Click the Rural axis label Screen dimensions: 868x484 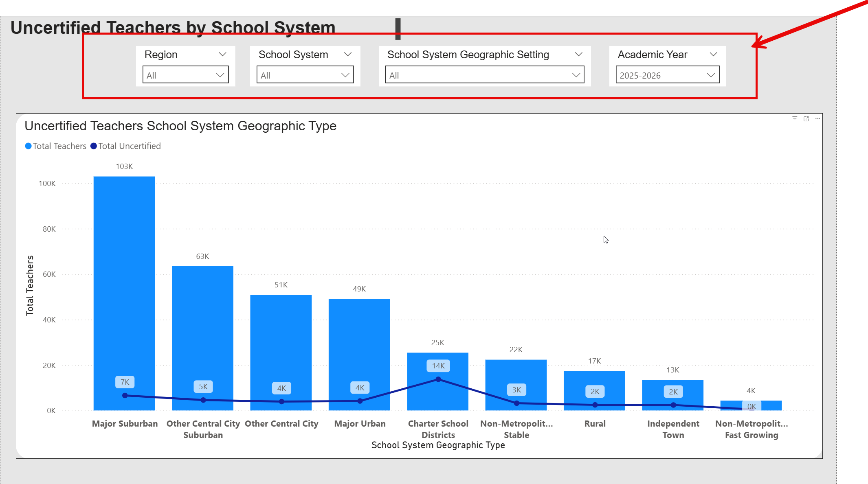pos(595,424)
